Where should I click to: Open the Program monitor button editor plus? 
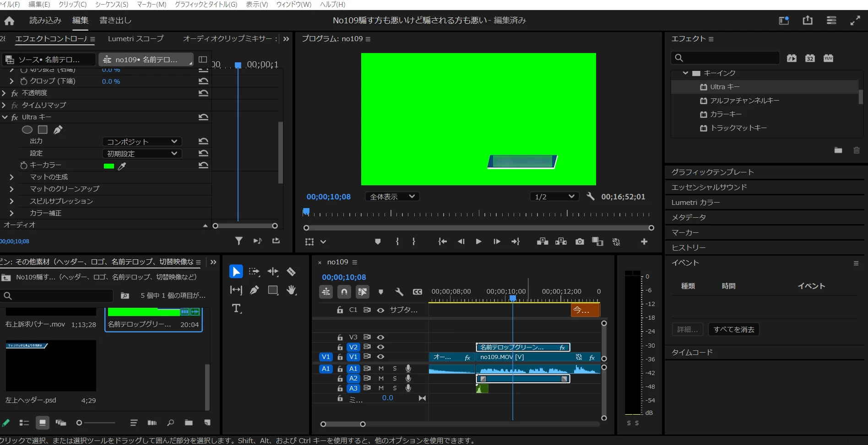pyautogui.click(x=644, y=241)
